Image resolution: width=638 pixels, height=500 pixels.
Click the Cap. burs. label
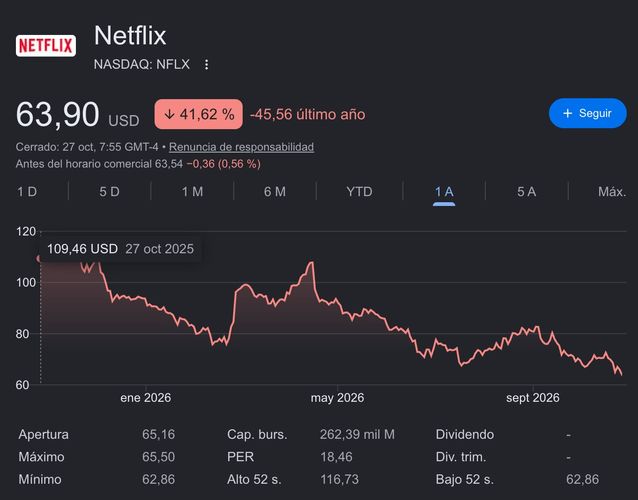257,434
